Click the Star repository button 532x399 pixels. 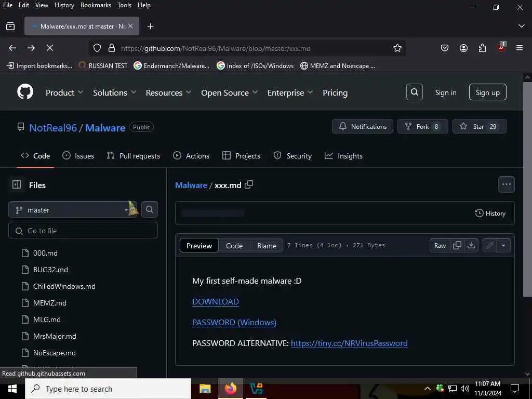click(479, 126)
